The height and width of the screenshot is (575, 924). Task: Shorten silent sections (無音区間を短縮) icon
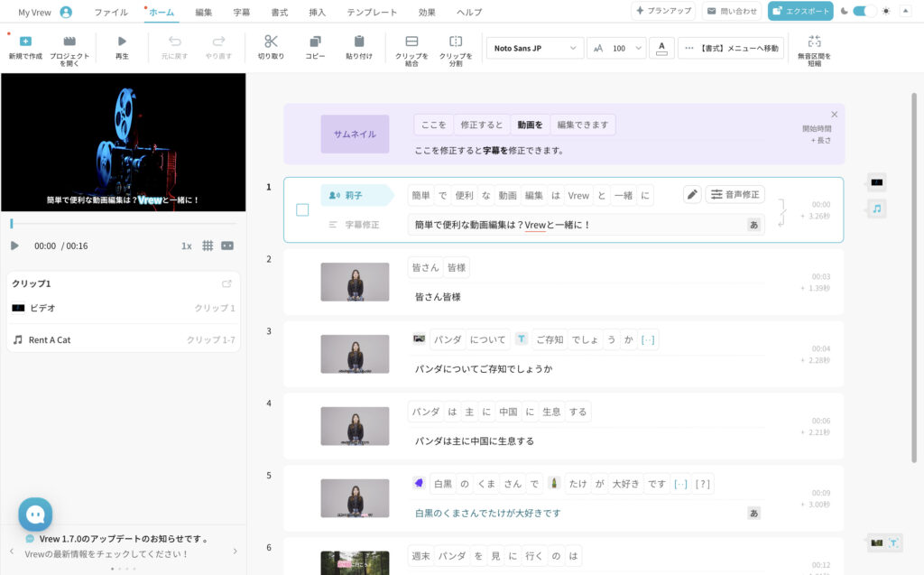pos(815,42)
